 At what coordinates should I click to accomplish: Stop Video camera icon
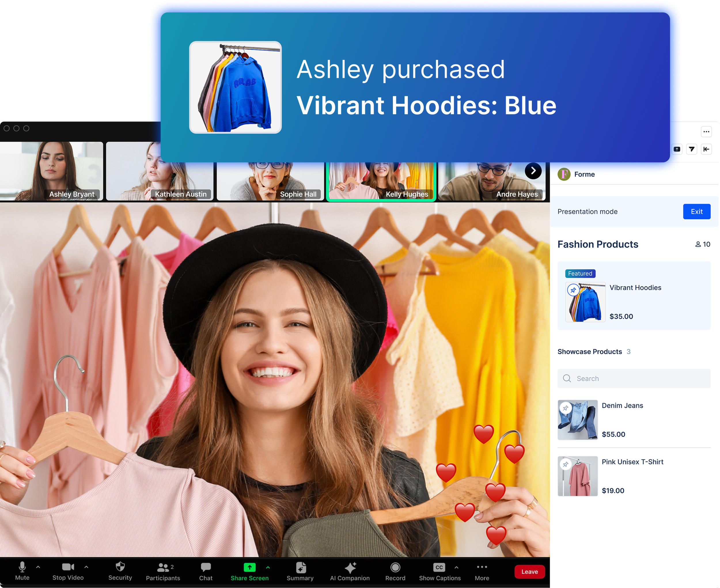(68, 567)
